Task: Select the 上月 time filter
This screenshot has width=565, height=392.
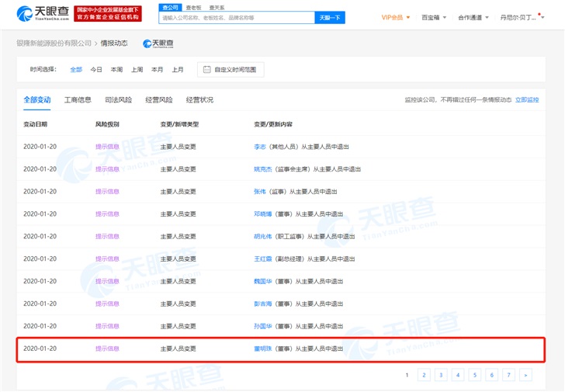Action: 178,70
